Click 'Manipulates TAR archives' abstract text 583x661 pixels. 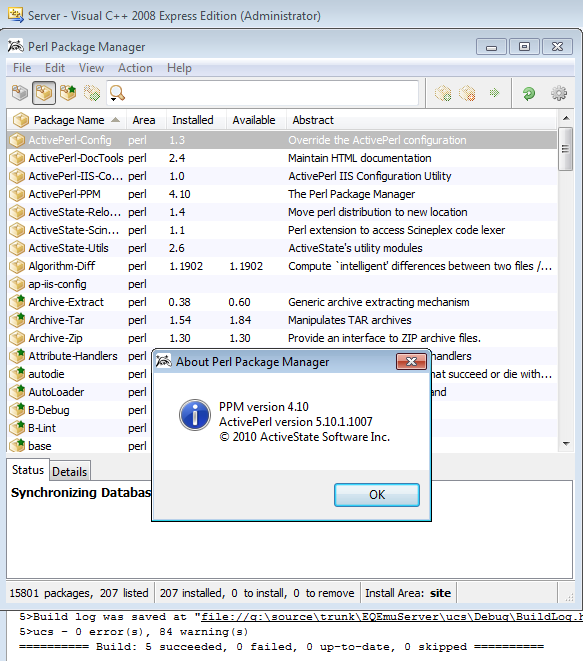349,320
